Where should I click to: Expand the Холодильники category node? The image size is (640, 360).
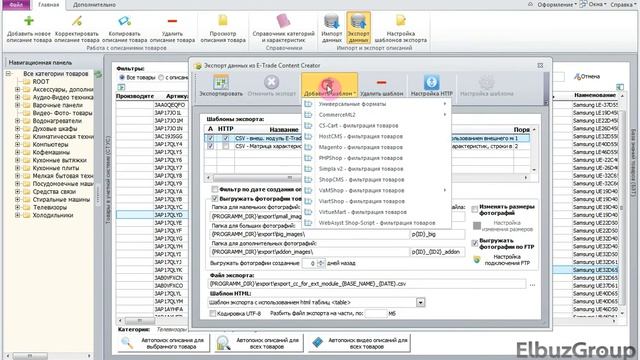click(18, 215)
